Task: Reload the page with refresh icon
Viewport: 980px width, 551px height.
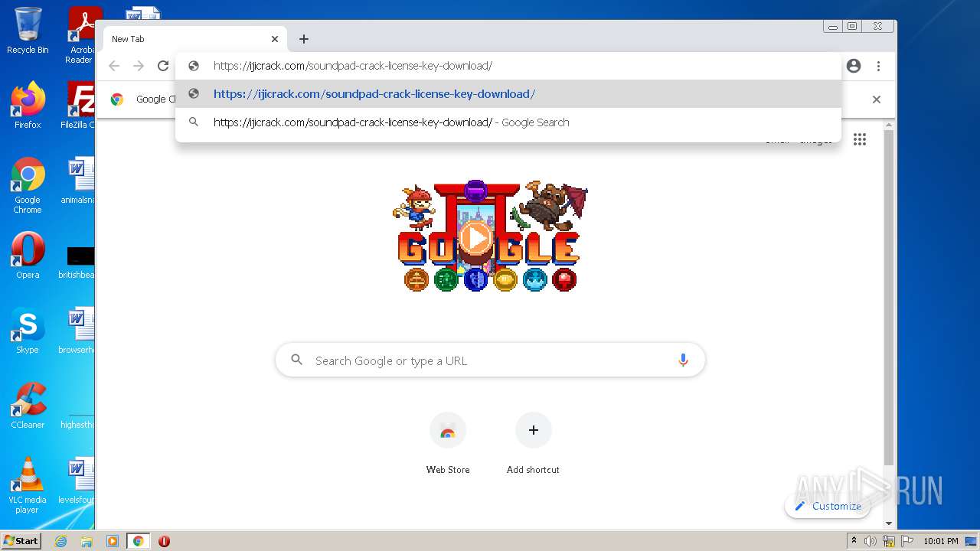Action: 163,66
